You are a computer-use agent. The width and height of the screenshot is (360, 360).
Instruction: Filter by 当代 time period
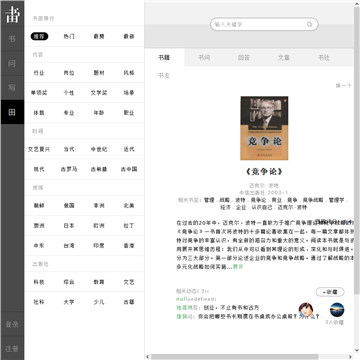click(69, 149)
